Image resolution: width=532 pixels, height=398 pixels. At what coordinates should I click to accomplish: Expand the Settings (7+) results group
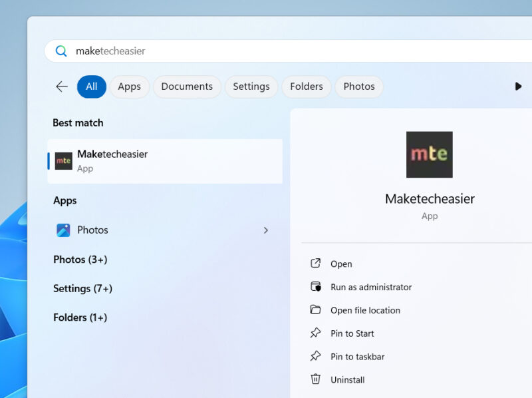point(82,288)
